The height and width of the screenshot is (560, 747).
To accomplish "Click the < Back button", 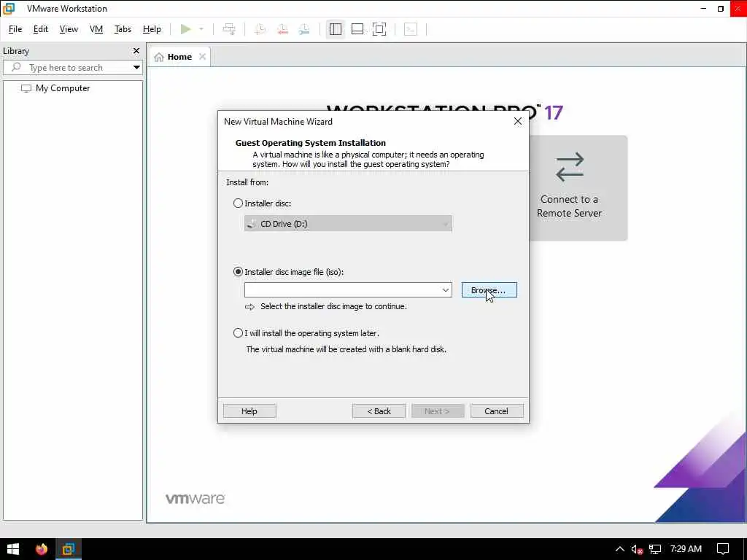I will [379, 411].
